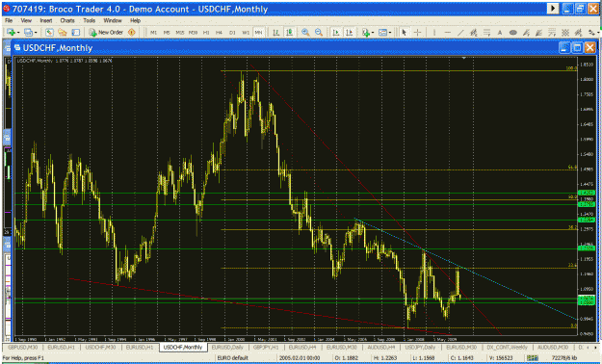Image resolution: width=602 pixels, height=364 pixels.
Task: Expand the Indicators dropdown arrow
Action: click(372, 33)
